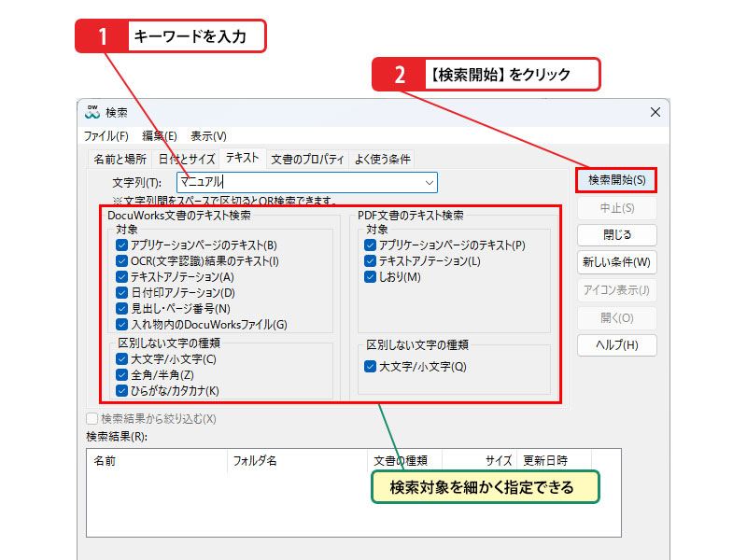Click the 検索開始(S) button
The width and height of the screenshot is (747, 560).
point(616,180)
